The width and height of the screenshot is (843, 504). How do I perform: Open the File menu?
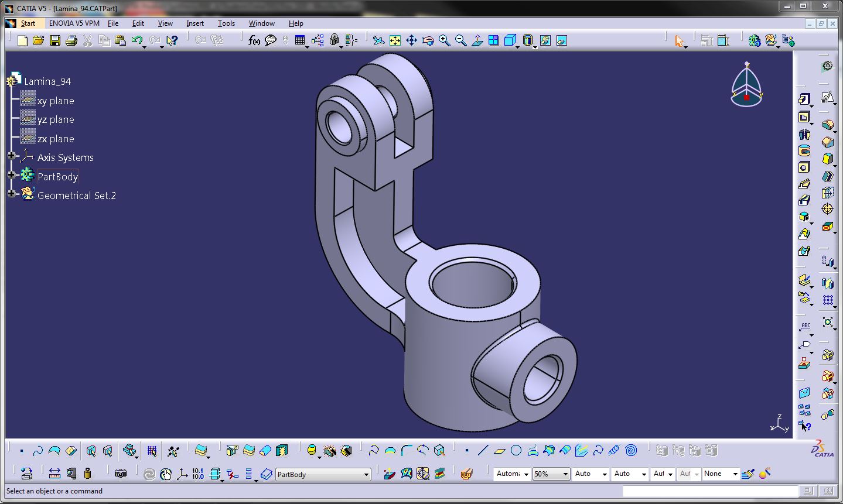[x=113, y=23]
